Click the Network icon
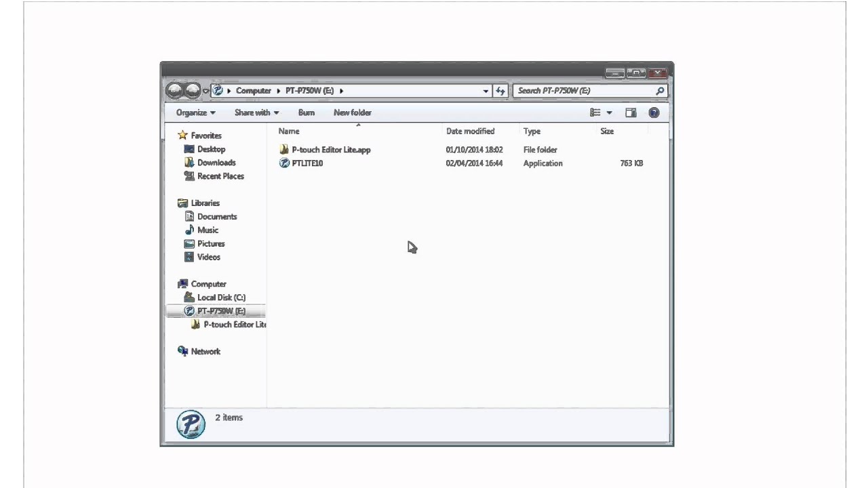Image resolution: width=868 pixels, height=488 pixels. (x=182, y=351)
